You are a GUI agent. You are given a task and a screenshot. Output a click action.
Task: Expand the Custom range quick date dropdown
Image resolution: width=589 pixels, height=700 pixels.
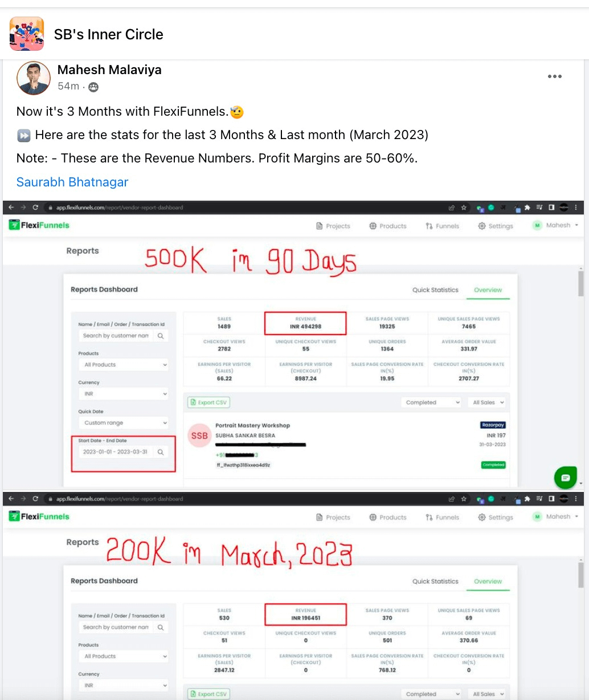click(x=124, y=423)
